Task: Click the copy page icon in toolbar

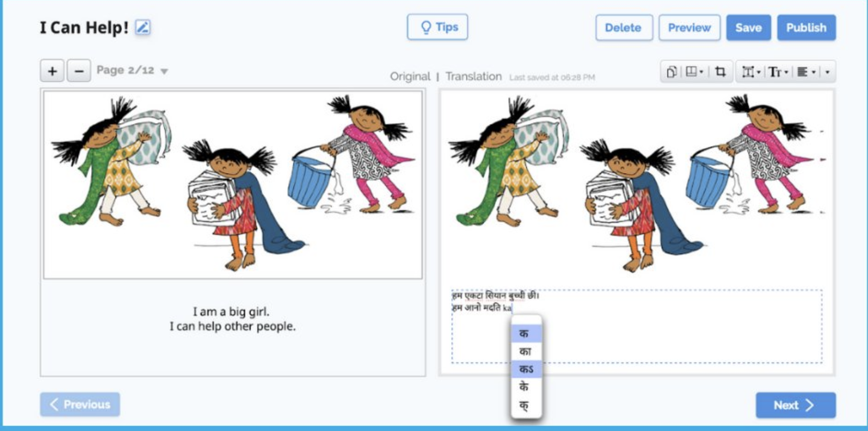Action: tap(671, 72)
